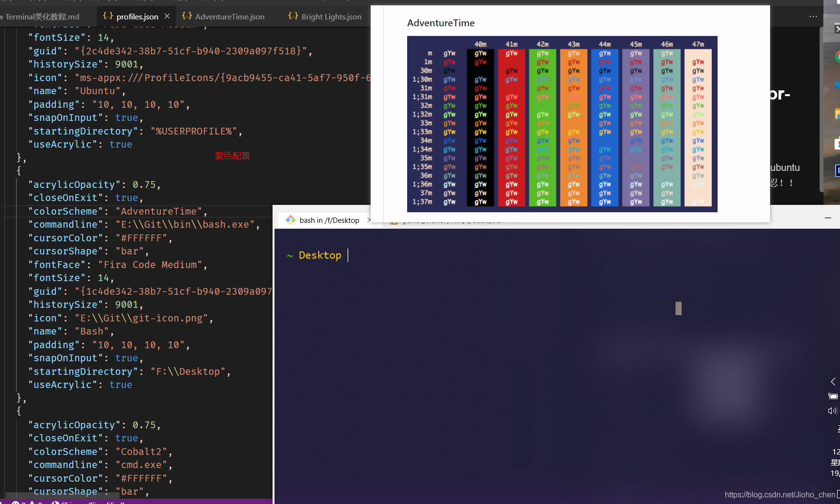Click the "icon": "E:\\Git\\git-icon.png" line
840x504 pixels.
coord(120,319)
